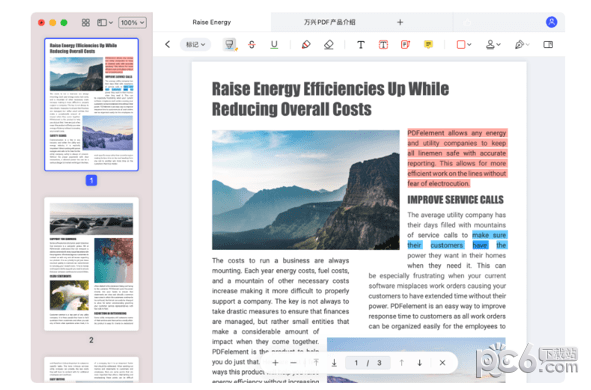Go to next page down arrow
This screenshot has width=591, height=390.
[x=420, y=362]
